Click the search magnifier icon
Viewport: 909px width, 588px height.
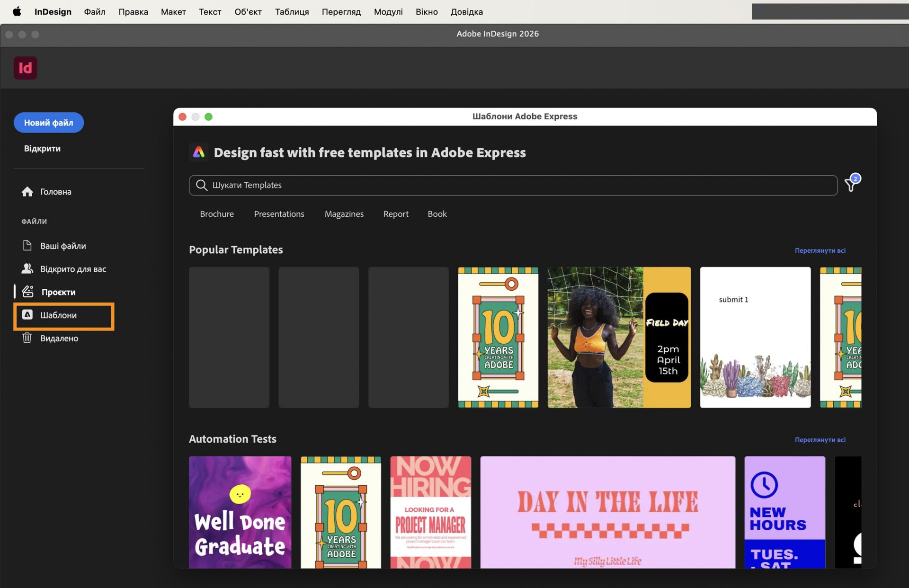(202, 185)
